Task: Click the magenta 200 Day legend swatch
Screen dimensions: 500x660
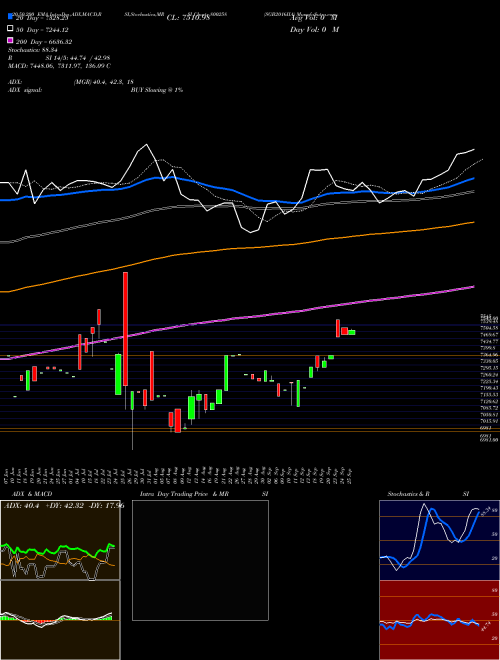Action: (x=11, y=41)
